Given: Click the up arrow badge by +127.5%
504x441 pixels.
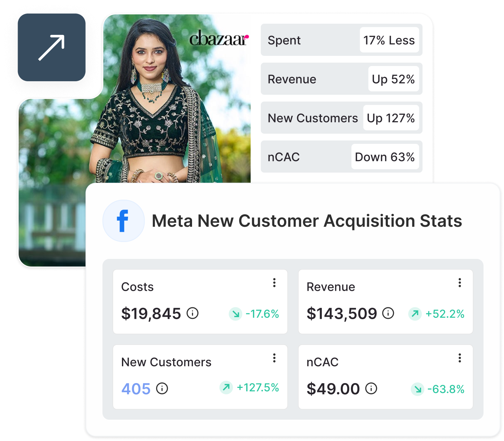Looking at the screenshot, I should pyautogui.click(x=226, y=387).
